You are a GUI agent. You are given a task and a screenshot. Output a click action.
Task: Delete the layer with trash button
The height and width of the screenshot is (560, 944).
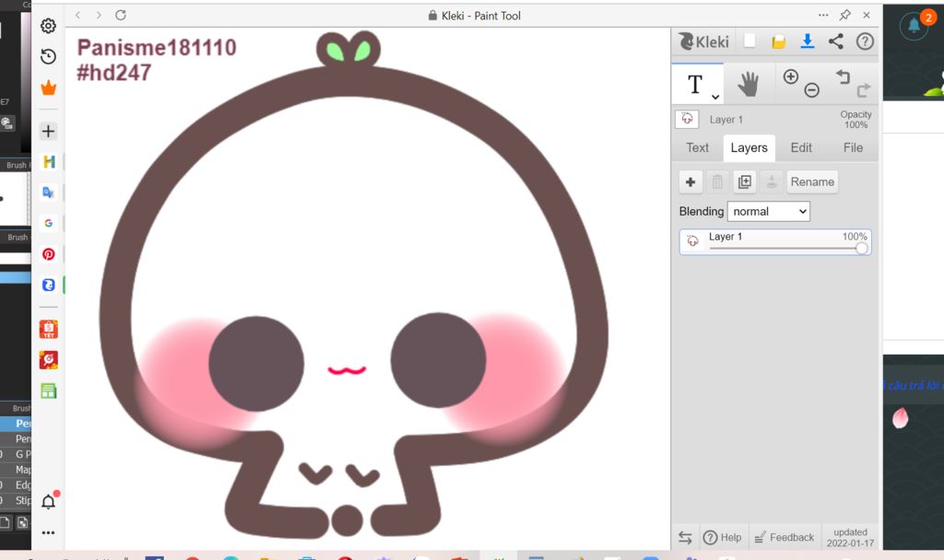(717, 181)
